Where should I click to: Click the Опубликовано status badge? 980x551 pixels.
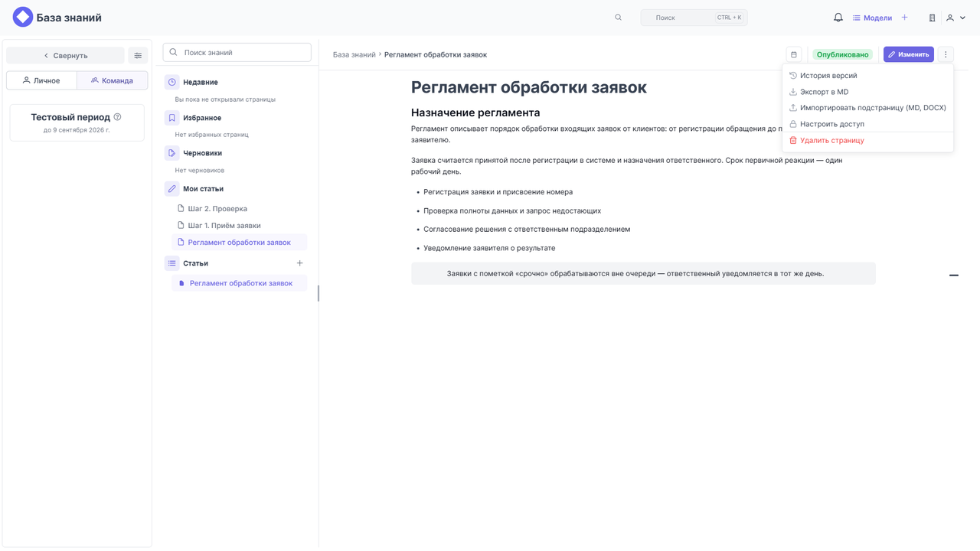(x=843, y=54)
